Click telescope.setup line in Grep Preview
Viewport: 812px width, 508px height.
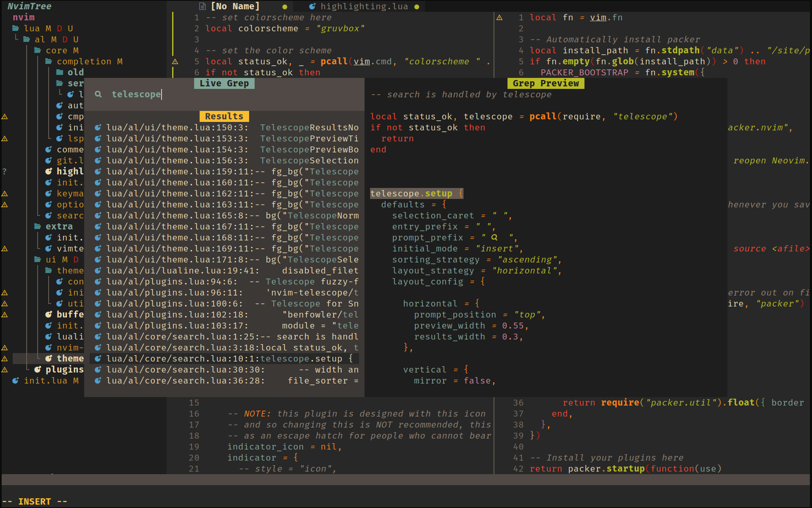417,193
